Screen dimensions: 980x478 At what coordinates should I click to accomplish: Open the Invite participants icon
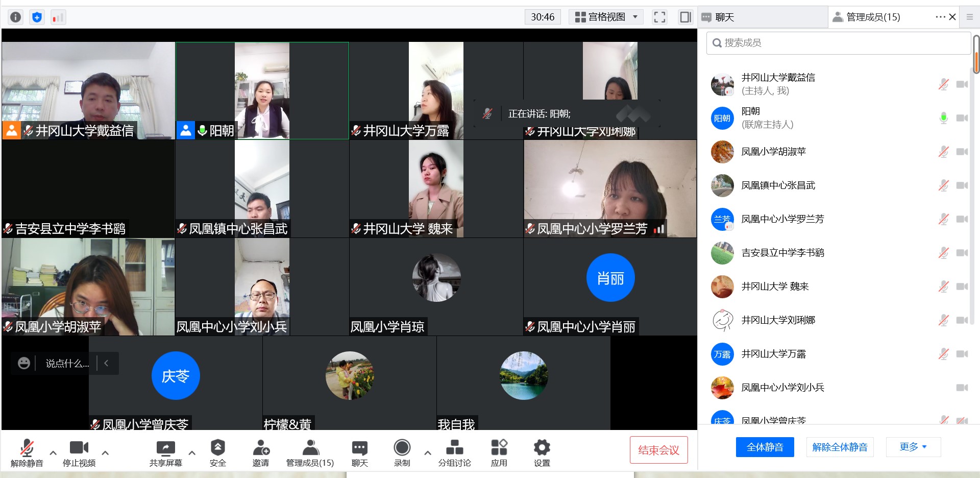click(x=260, y=452)
